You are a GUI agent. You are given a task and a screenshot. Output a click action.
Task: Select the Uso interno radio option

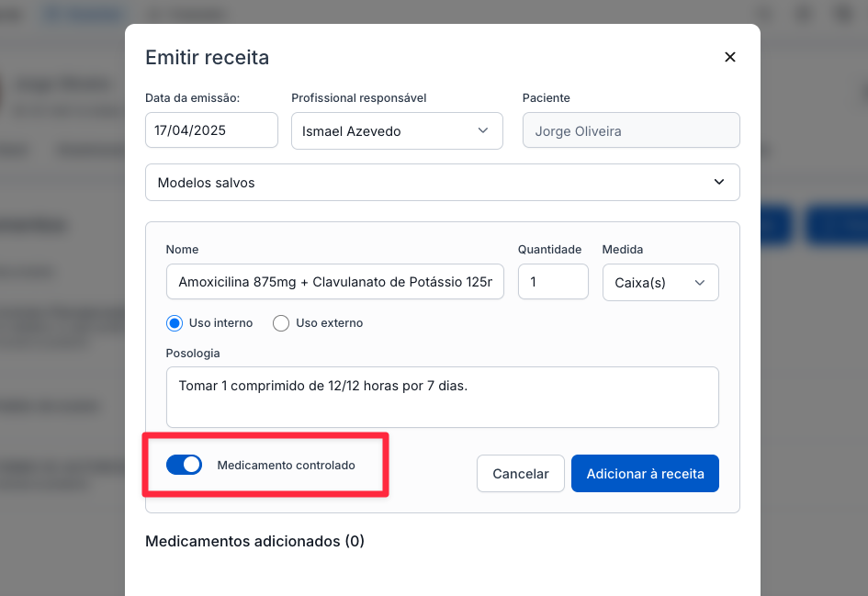(x=175, y=323)
